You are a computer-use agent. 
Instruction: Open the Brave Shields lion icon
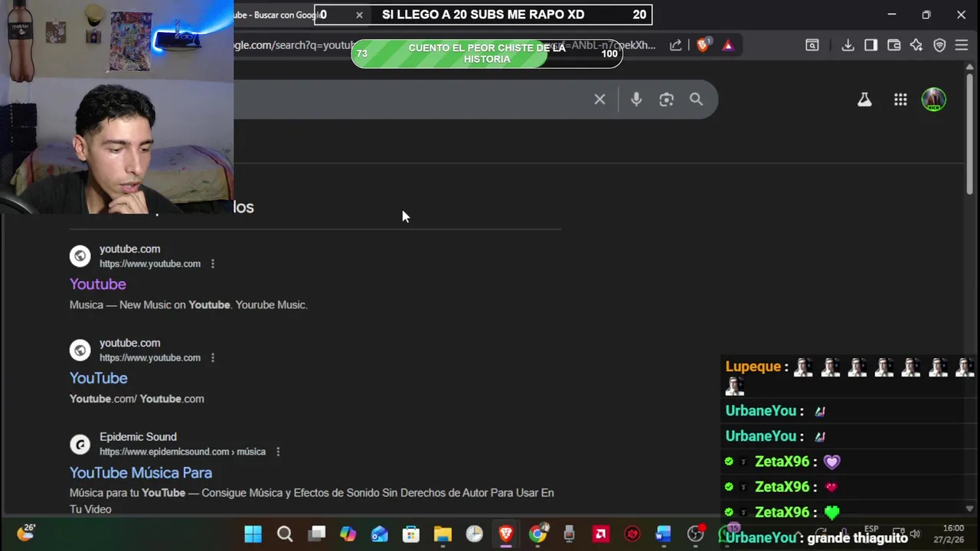point(702,45)
